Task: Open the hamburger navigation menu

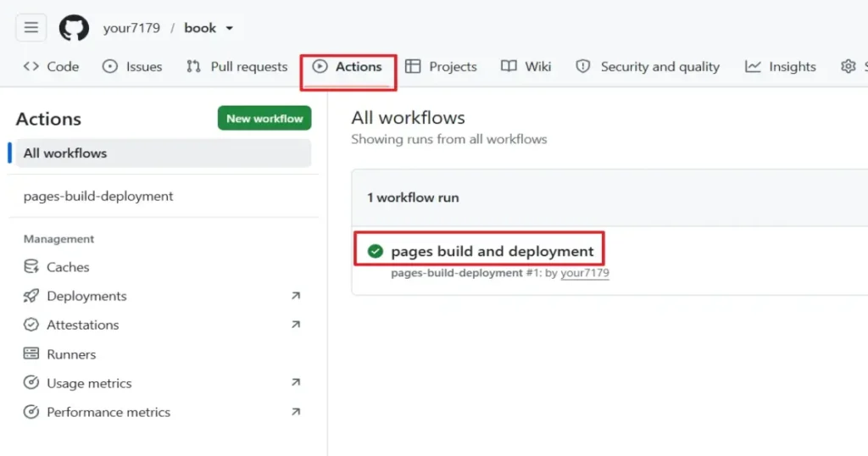Action: coord(31,27)
